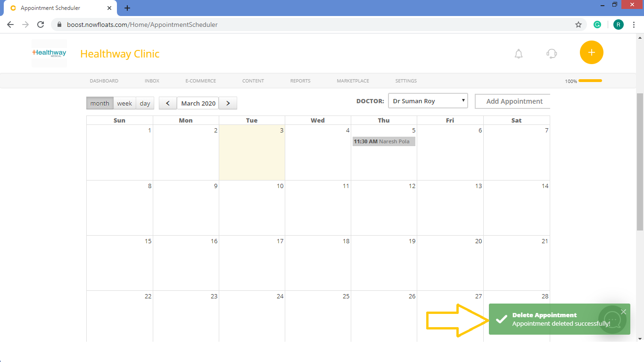Switch calendar to week view

pos(125,103)
